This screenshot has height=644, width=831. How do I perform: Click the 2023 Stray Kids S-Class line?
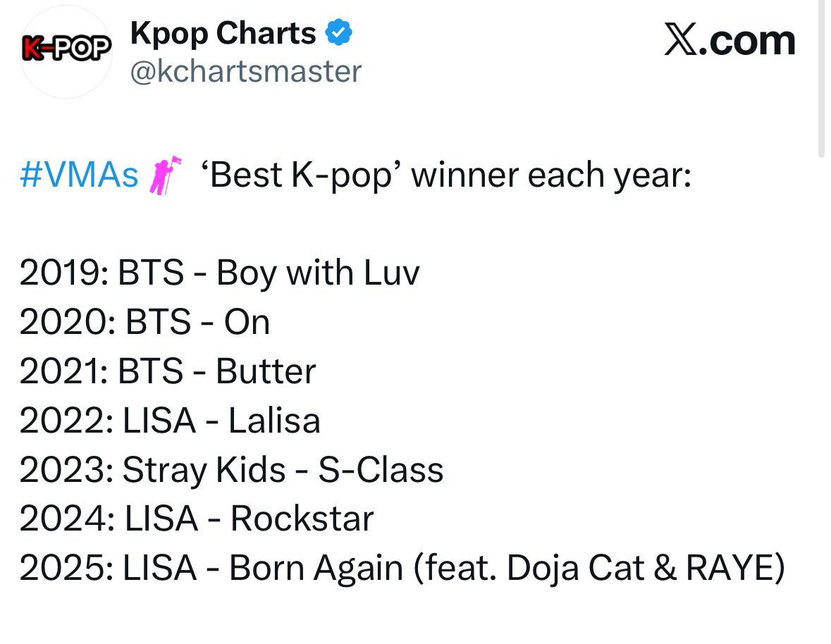(231, 470)
